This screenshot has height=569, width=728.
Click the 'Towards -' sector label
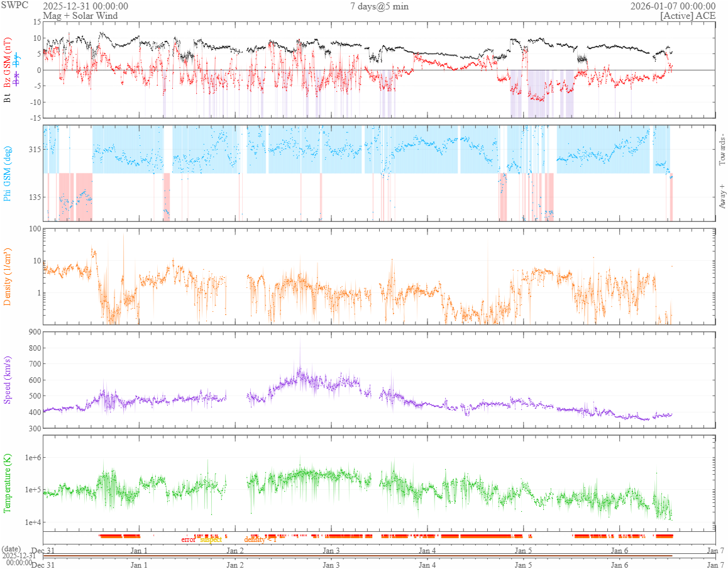pos(722,150)
